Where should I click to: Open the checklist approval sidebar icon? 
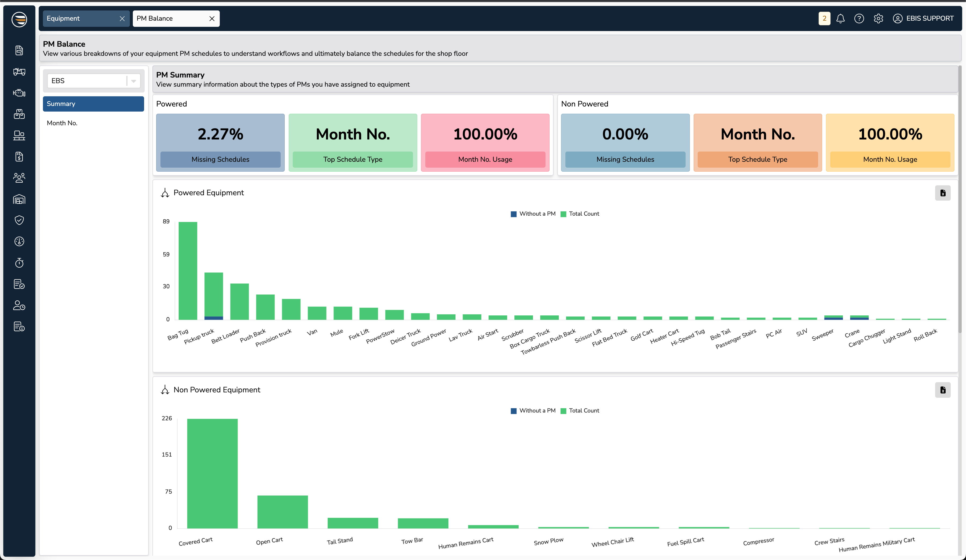[19, 284]
